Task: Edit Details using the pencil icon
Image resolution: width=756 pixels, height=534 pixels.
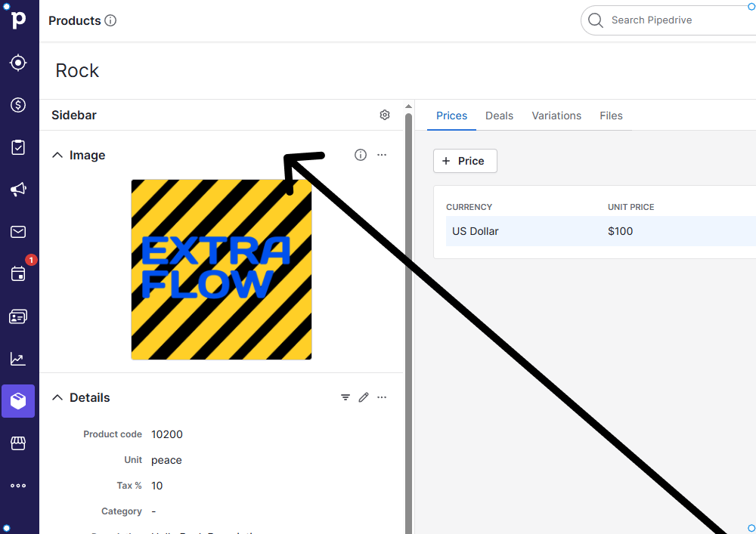Action: [x=364, y=397]
